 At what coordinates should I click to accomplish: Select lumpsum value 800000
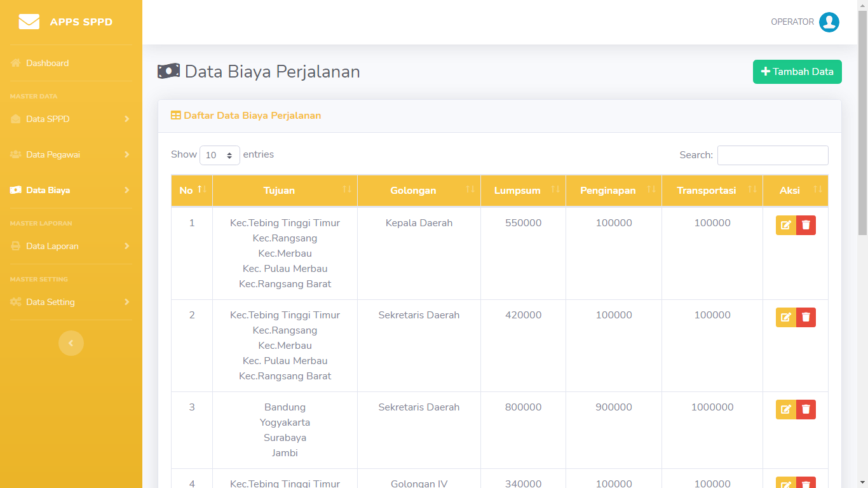coord(523,407)
